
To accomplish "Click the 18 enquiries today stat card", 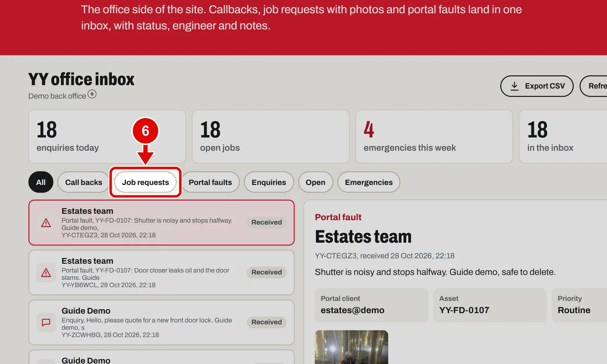I will point(107,136).
